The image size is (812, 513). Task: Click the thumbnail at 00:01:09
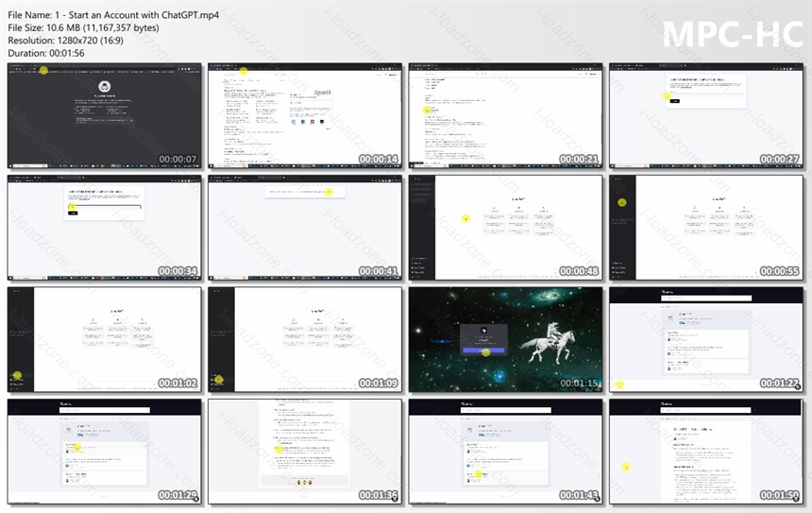(305, 339)
